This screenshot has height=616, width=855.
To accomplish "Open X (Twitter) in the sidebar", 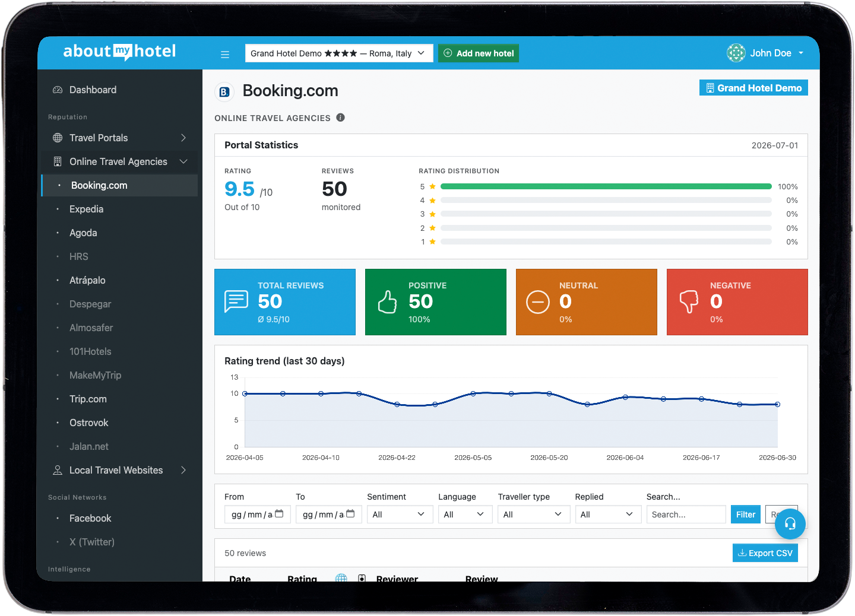I will (119, 542).
